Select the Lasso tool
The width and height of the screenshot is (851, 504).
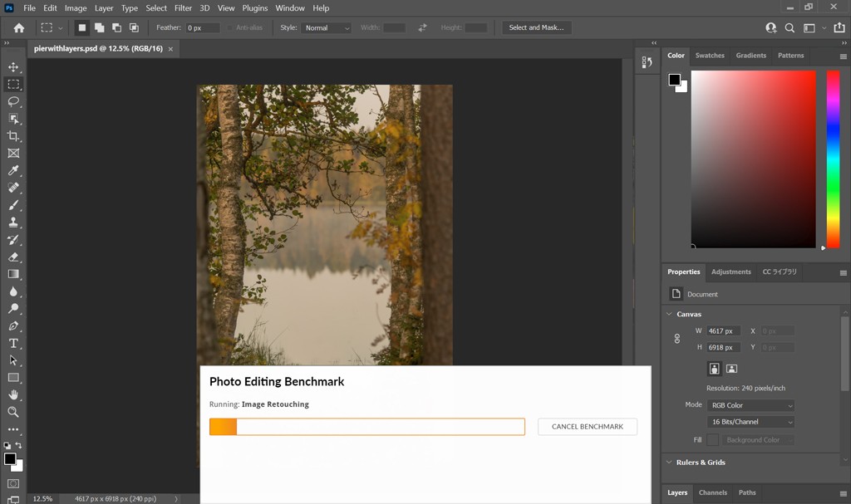tap(13, 101)
